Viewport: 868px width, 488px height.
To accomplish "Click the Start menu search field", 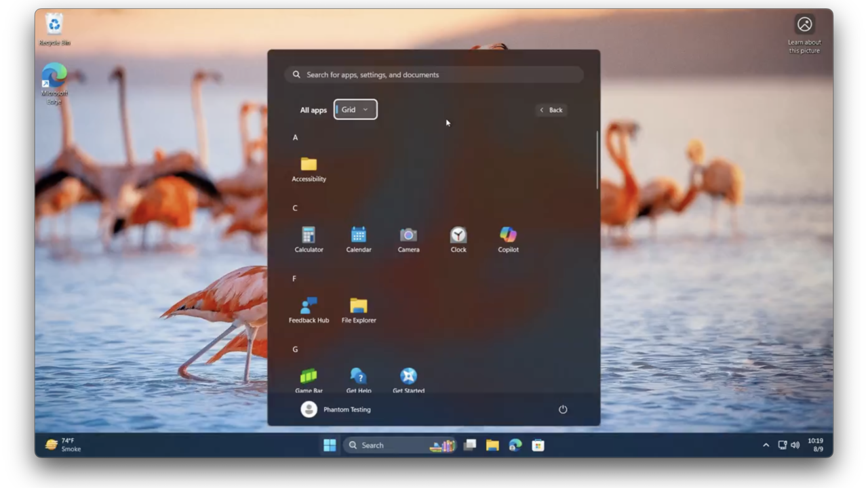I will coord(434,75).
